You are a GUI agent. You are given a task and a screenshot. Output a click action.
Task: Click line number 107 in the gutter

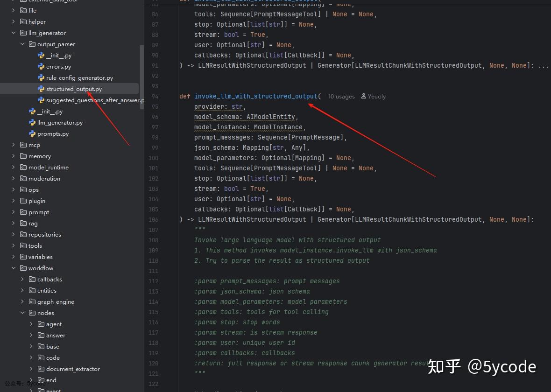153,230
